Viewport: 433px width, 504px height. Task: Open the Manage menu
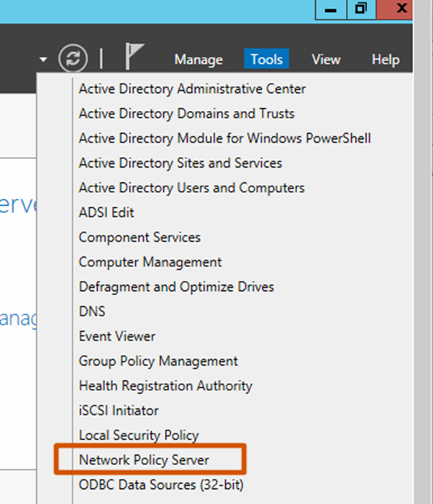199,60
